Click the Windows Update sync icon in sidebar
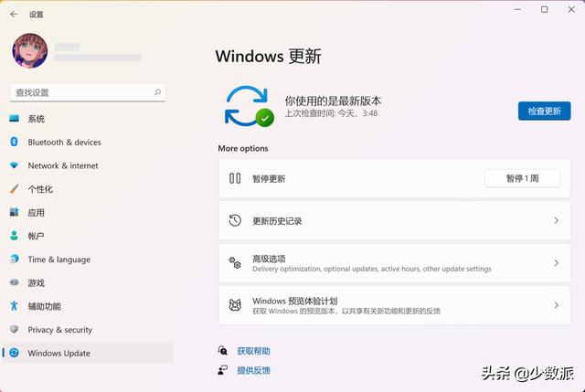Image resolution: width=585 pixels, height=392 pixels. 15,353
